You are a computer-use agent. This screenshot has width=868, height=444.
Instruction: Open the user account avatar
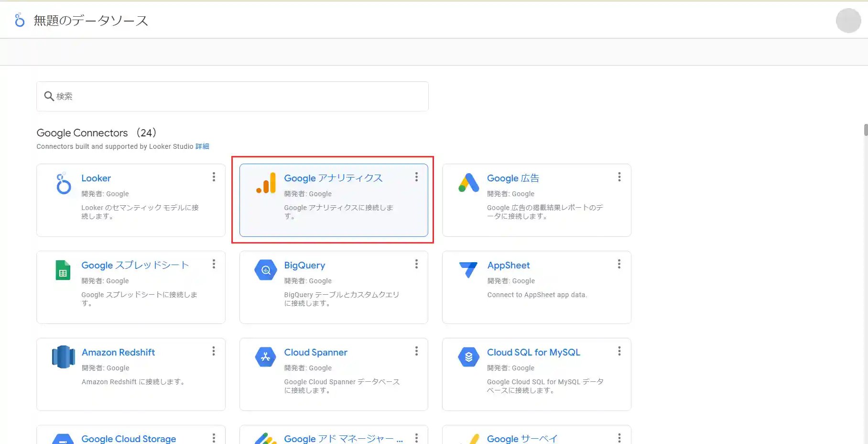(848, 21)
